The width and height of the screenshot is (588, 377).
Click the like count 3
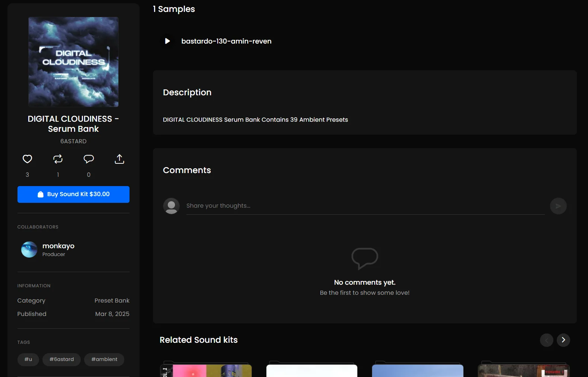tap(27, 175)
